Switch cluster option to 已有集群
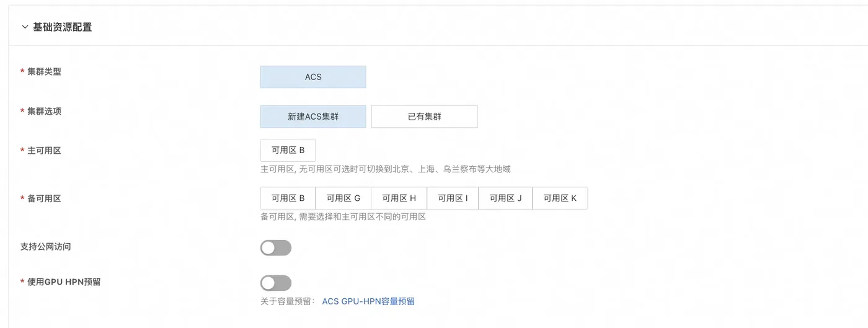 (424, 117)
